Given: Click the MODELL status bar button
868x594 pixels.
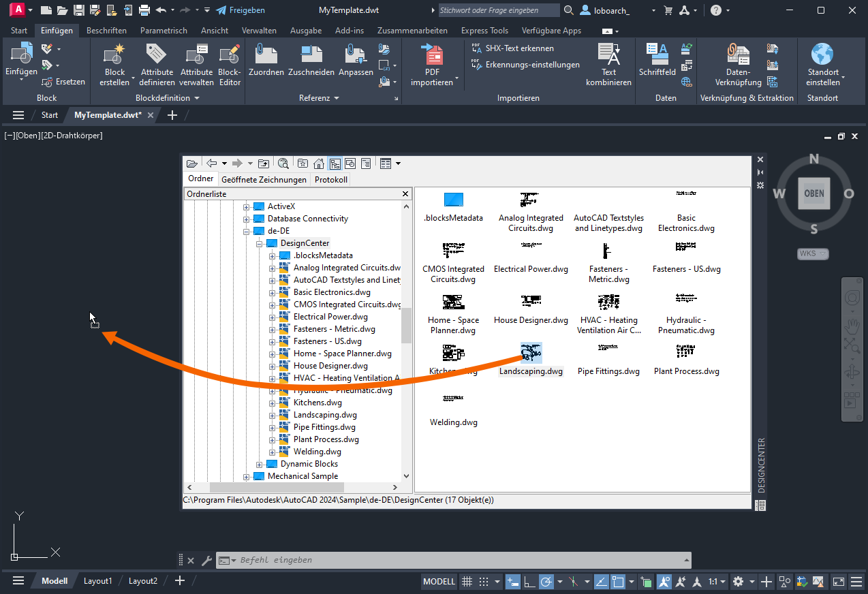Looking at the screenshot, I should tap(439, 582).
